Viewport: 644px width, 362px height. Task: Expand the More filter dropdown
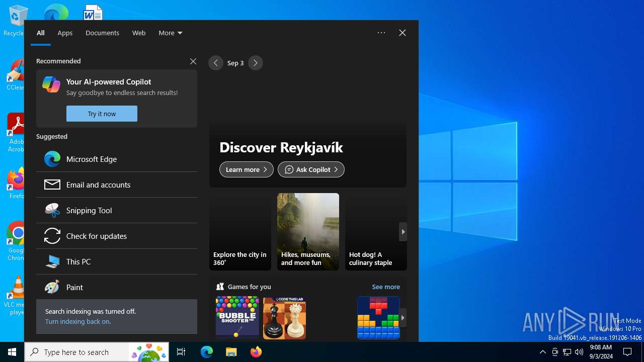click(171, 33)
